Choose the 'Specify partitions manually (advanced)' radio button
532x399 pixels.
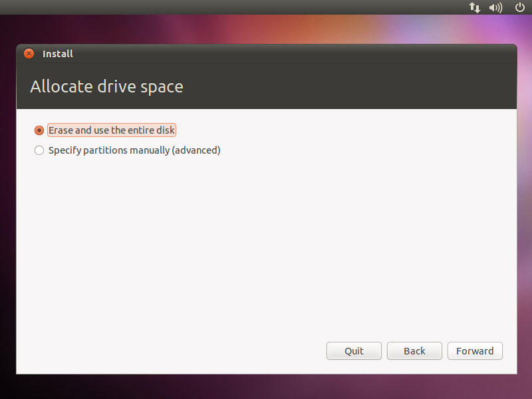[x=39, y=150]
